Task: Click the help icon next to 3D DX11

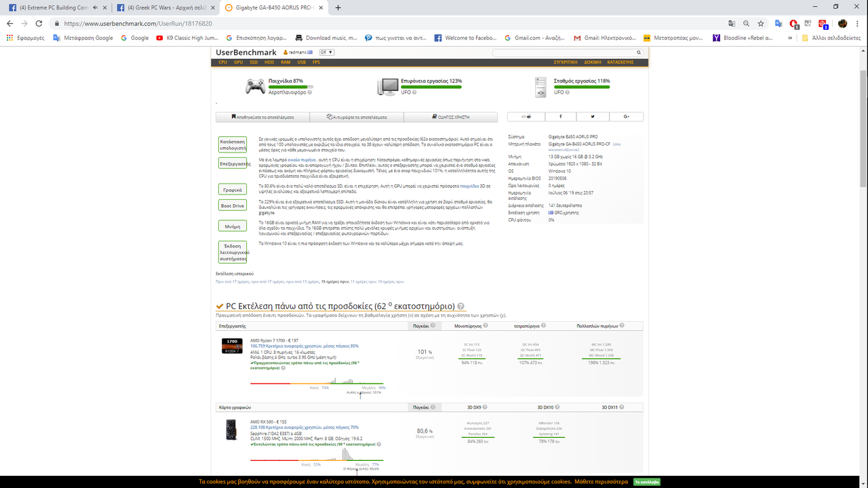Action: click(x=621, y=407)
